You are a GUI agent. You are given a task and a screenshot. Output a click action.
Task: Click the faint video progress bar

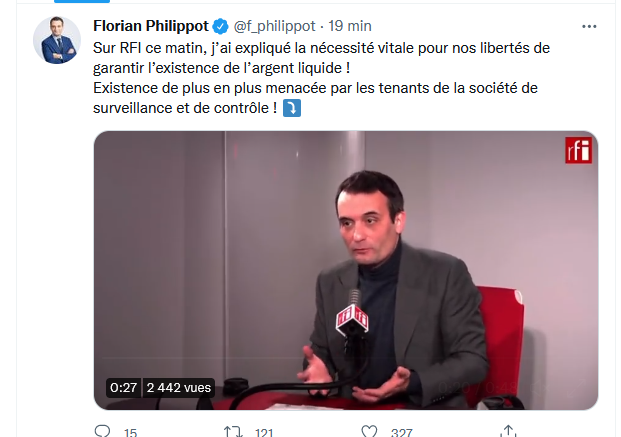[345, 359]
